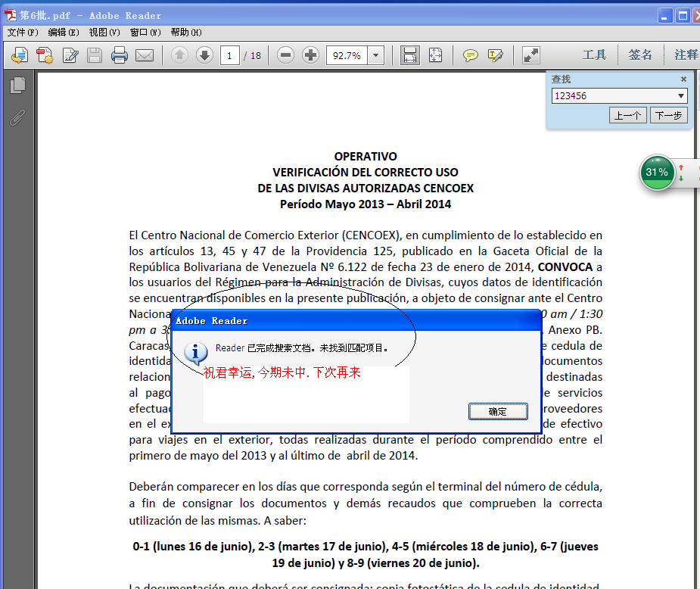
Task: Click the Save floppy disk icon
Action: pos(95,55)
